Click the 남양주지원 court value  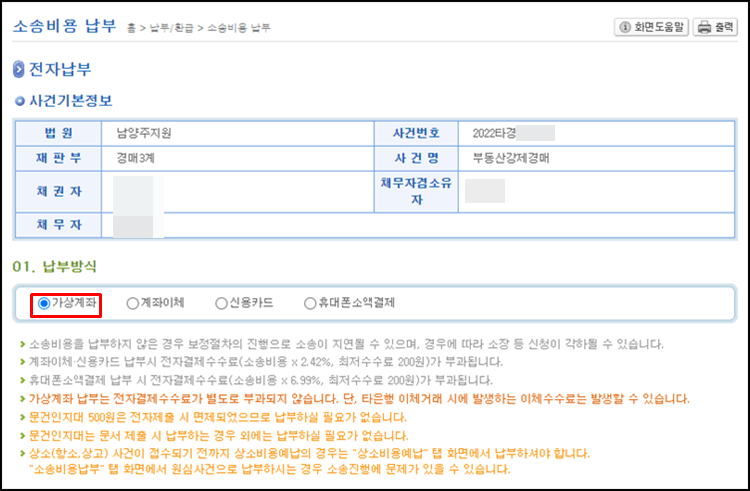[144, 133]
